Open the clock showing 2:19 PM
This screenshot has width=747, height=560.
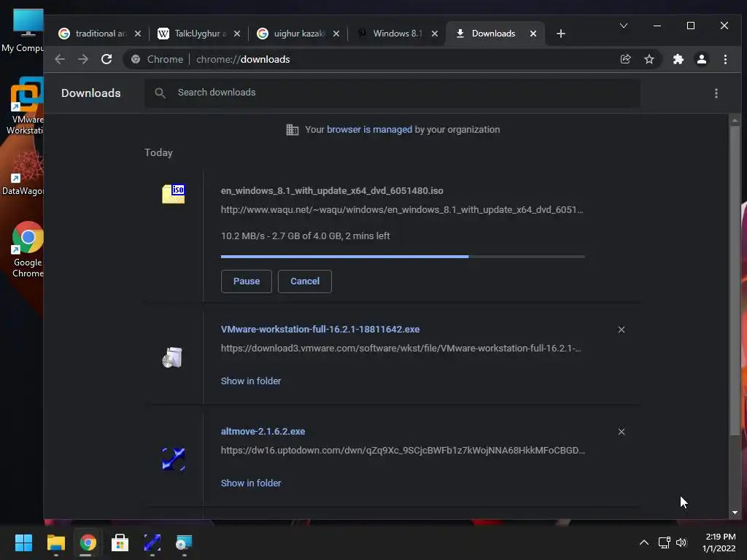tap(719, 542)
